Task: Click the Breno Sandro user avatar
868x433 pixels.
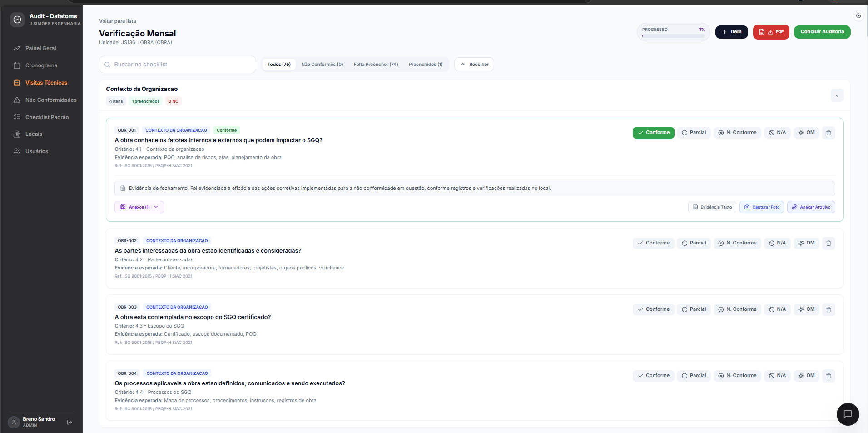Action: point(14,422)
